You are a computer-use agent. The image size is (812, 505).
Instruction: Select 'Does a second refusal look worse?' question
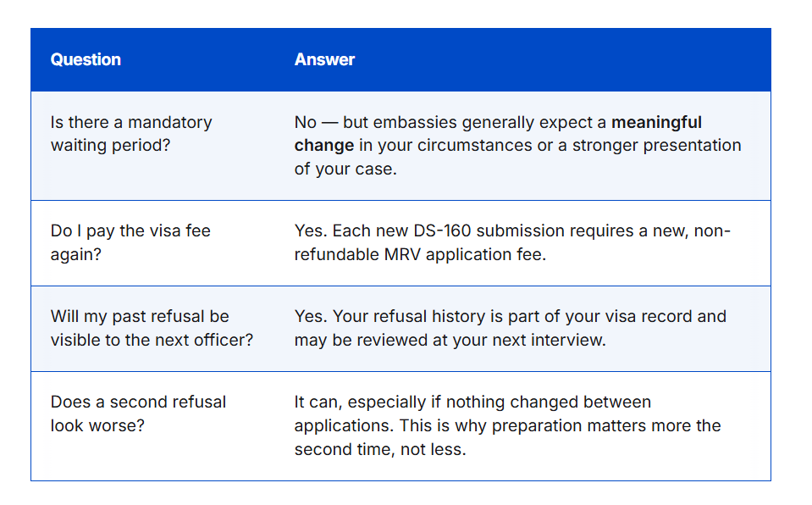click(138, 413)
